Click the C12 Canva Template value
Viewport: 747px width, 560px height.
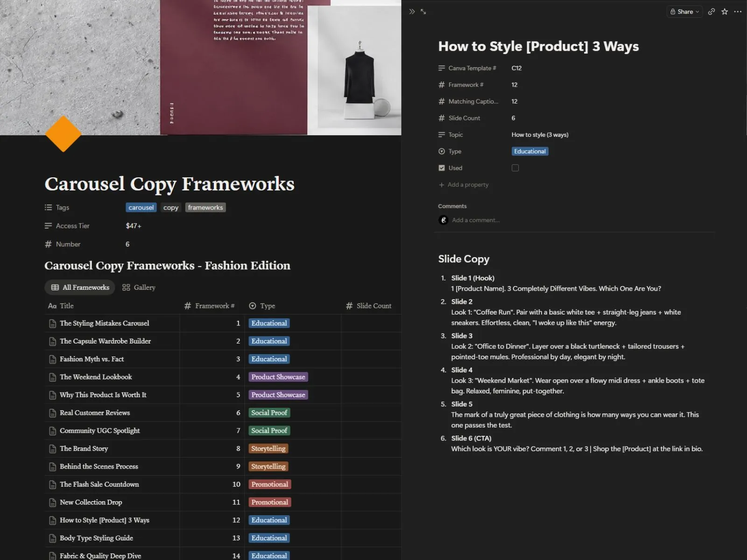point(516,68)
